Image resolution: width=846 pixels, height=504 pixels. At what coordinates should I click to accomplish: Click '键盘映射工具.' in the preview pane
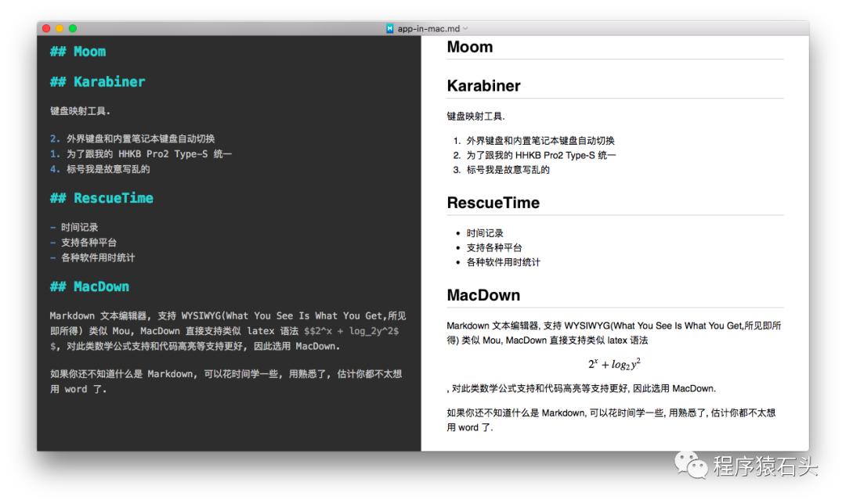click(x=476, y=116)
